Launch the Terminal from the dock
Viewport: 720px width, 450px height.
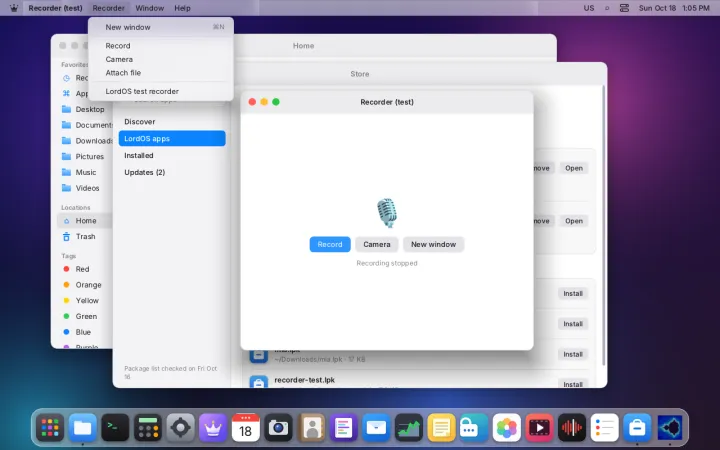[115, 428]
